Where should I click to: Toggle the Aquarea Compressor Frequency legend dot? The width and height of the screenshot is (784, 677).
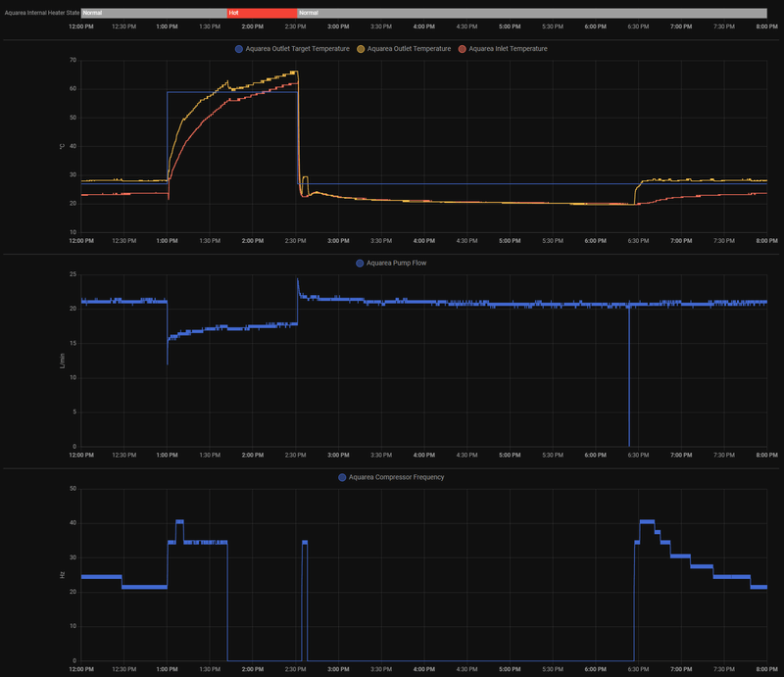click(342, 477)
